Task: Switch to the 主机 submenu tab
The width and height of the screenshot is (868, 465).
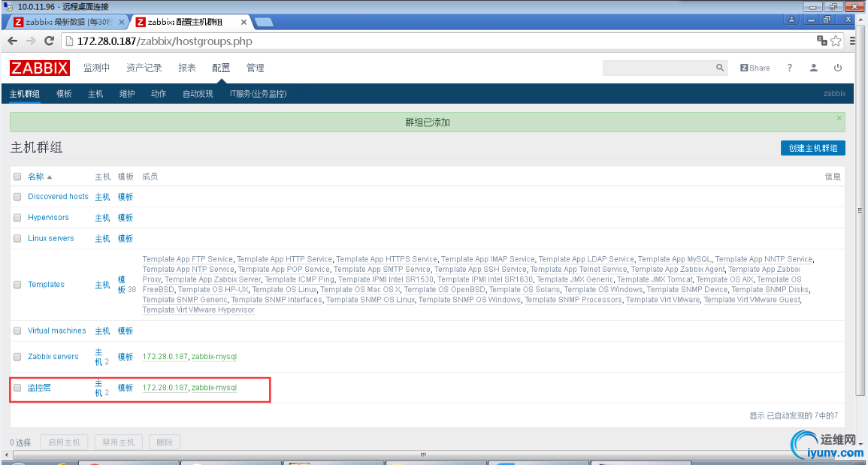Action: (95, 94)
